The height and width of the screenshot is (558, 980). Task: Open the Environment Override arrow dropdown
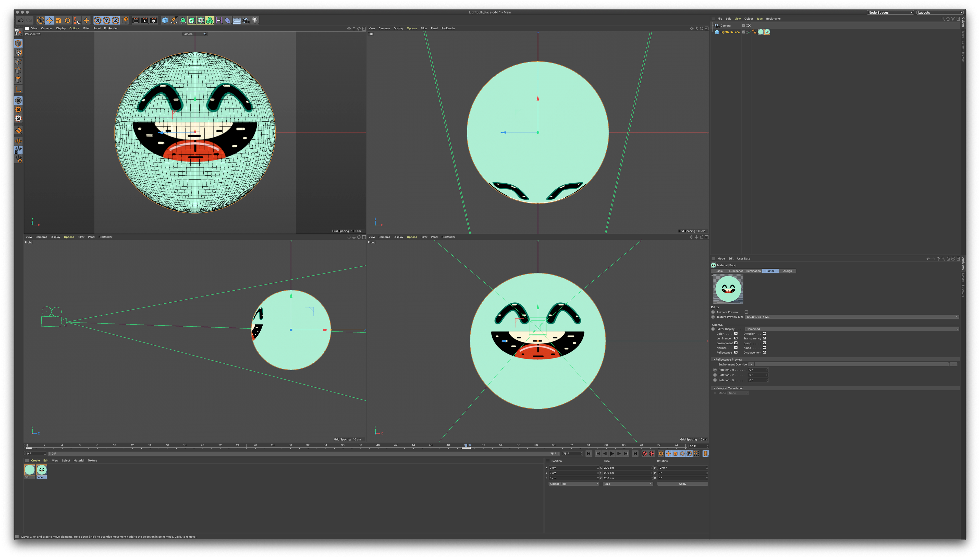(x=751, y=364)
